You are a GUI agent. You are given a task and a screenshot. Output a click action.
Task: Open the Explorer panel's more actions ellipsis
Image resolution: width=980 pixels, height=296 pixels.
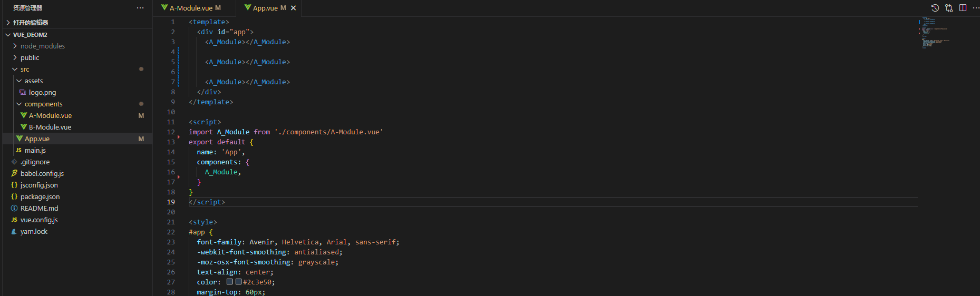(140, 8)
